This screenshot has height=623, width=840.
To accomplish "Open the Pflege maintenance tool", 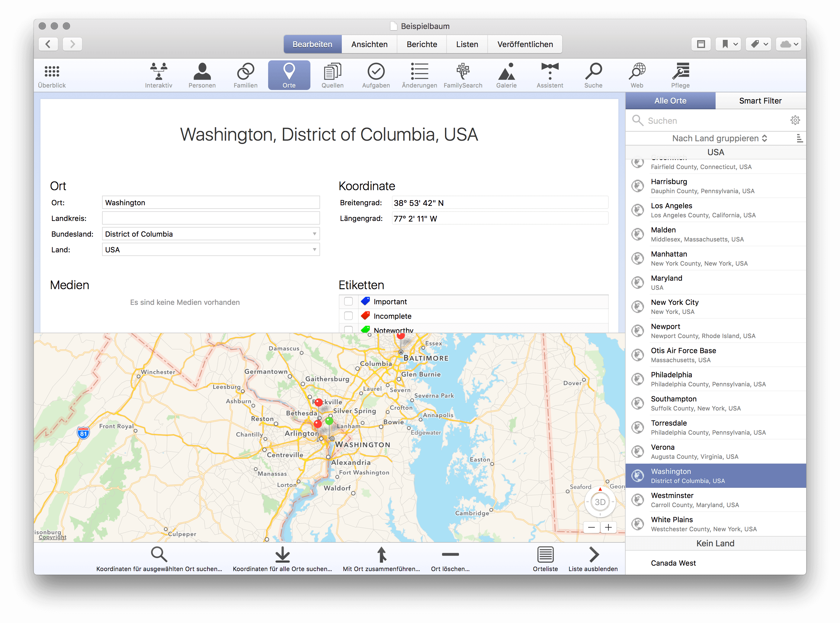I will click(x=681, y=75).
